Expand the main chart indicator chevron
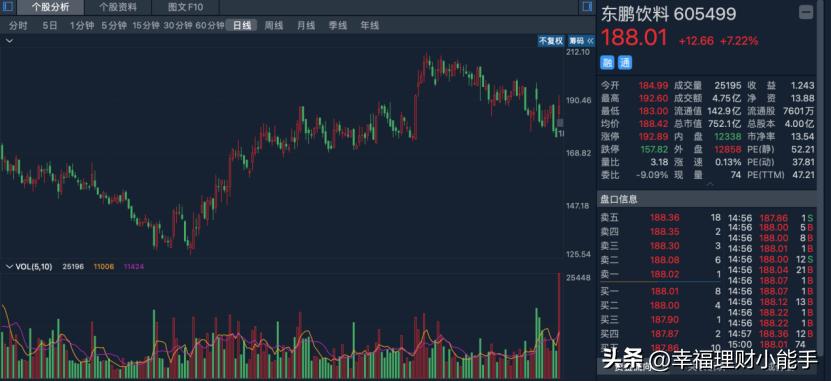The image size is (831, 382). click(9, 40)
